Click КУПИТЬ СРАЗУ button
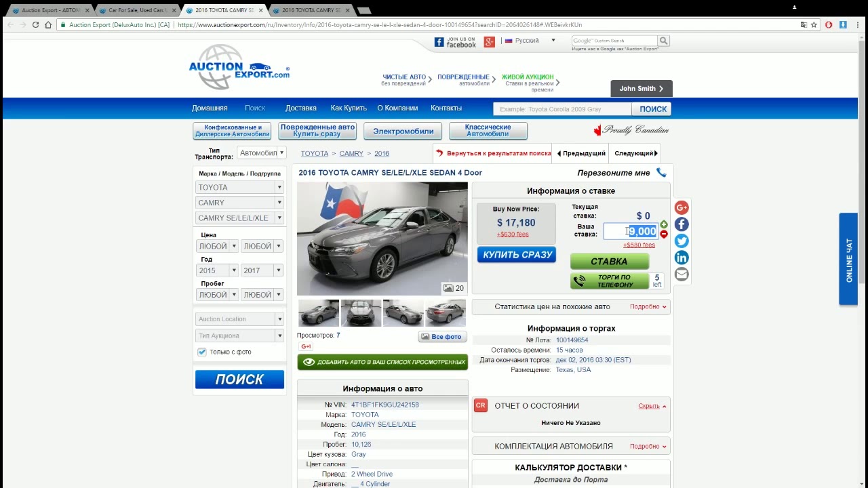Screen dimensions: 868x488 point(517,255)
